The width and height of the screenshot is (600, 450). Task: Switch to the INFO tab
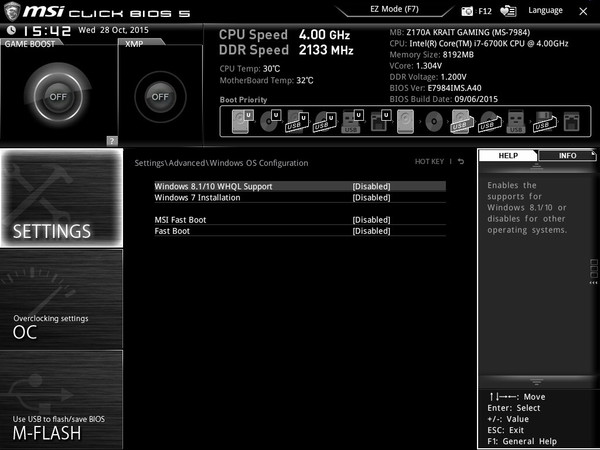(x=567, y=155)
